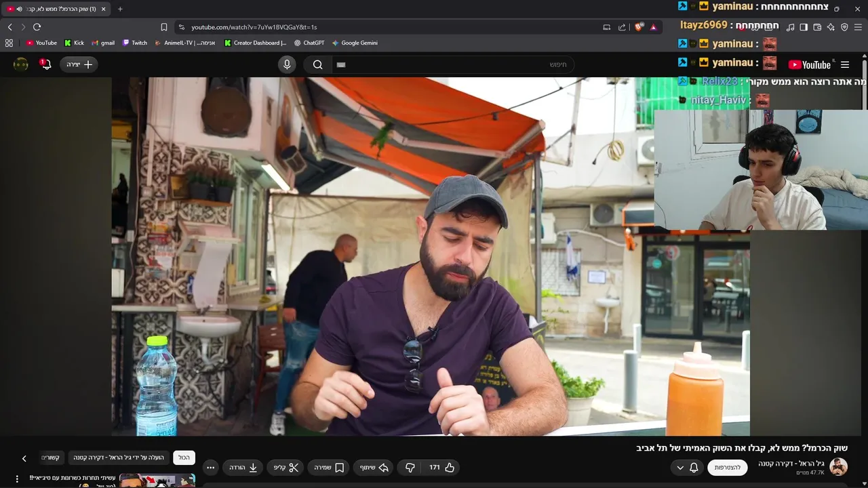Screen dimensions: 868x488
Task: Open Brave Rewards triangle icon
Action: (x=653, y=27)
